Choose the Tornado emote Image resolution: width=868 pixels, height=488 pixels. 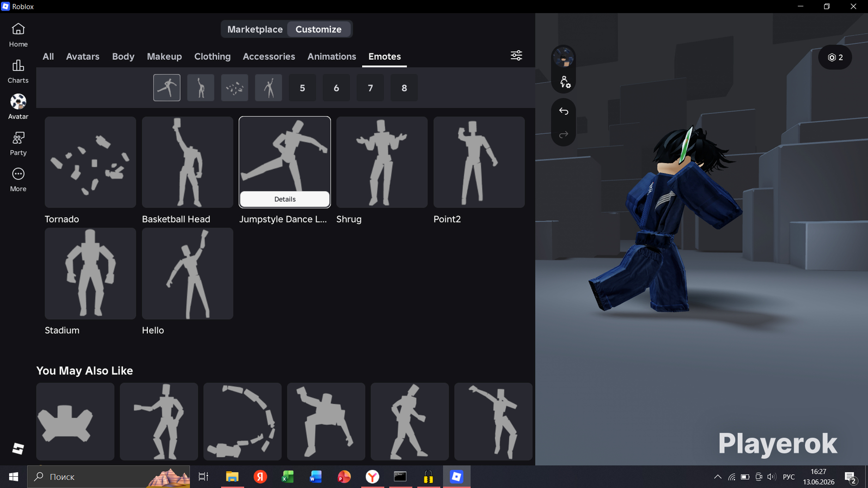click(90, 162)
